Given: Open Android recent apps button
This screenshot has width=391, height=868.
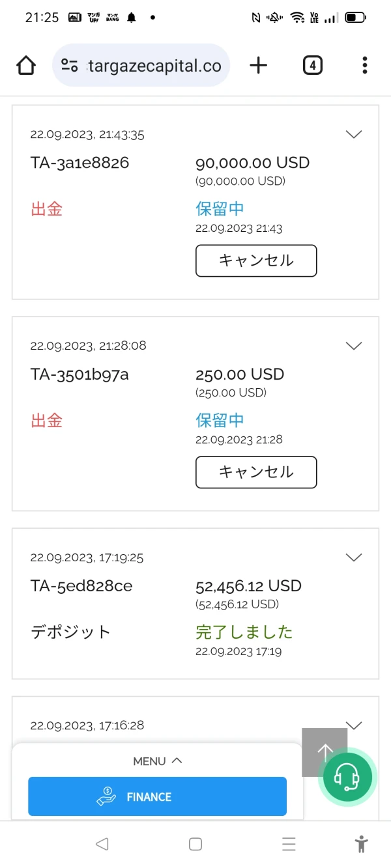Looking at the screenshot, I should (289, 843).
